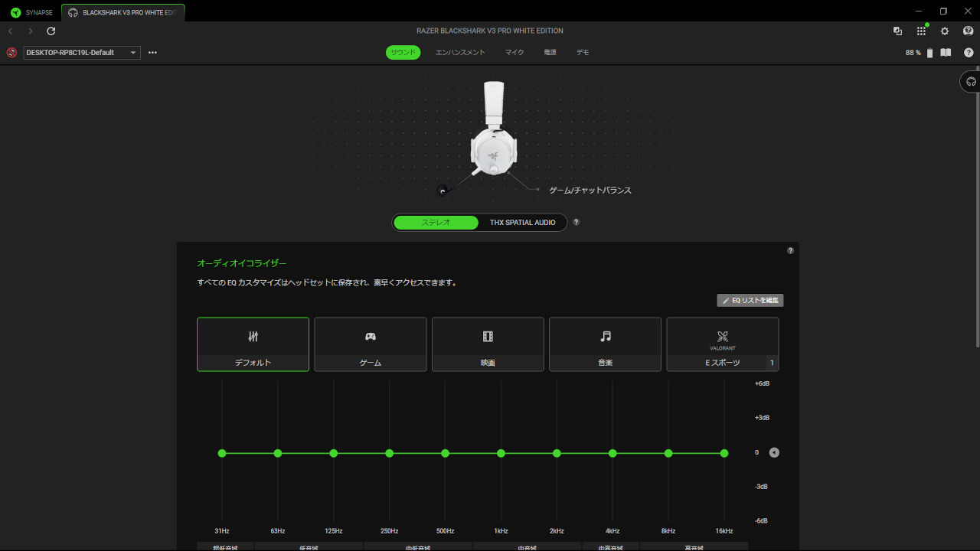Open settings gear icon
Image resolution: width=980 pixels, height=551 pixels.
(945, 31)
